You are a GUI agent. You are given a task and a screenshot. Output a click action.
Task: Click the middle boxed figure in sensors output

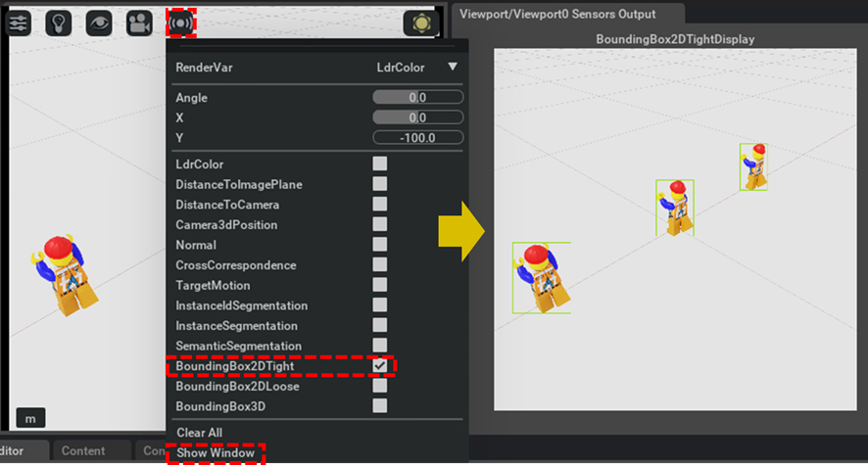[x=675, y=208]
